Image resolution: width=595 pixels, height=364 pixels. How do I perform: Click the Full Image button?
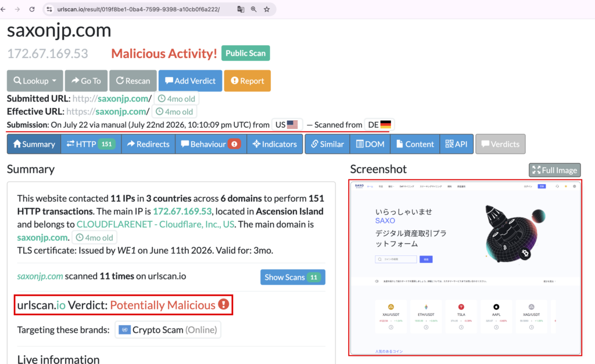[x=555, y=170]
